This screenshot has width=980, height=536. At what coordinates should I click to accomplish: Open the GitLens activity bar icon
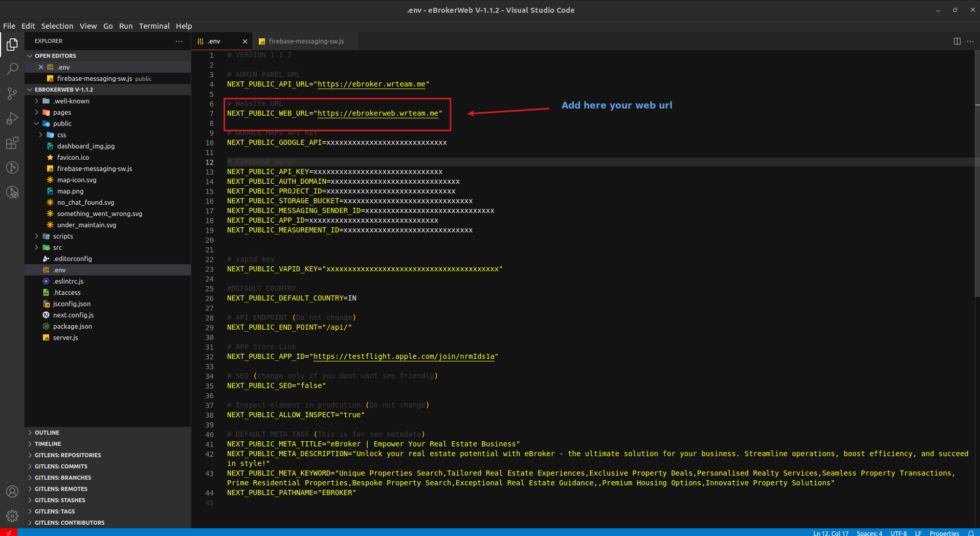12,167
